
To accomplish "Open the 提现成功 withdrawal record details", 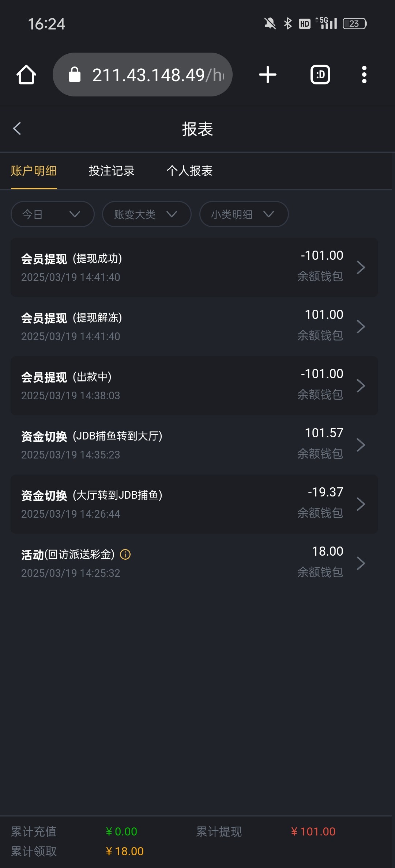I will 194,267.
